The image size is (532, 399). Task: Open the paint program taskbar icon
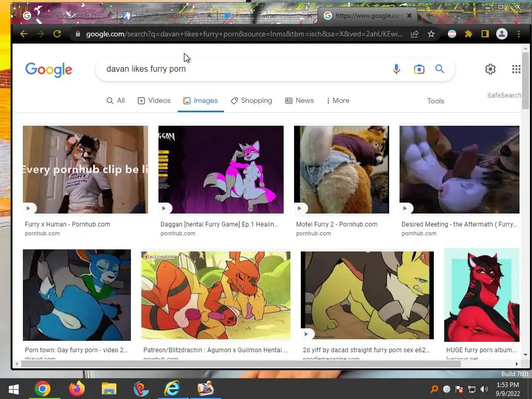(x=205, y=389)
